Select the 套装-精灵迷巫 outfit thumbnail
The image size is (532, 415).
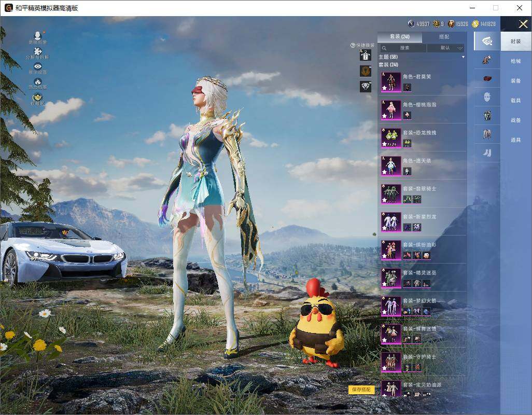(x=391, y=278)
